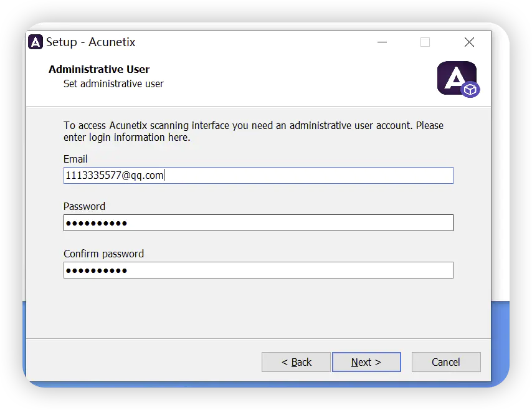Select the Confirm password field
This screenshot has width=532, height=410.
pos(258,270)
